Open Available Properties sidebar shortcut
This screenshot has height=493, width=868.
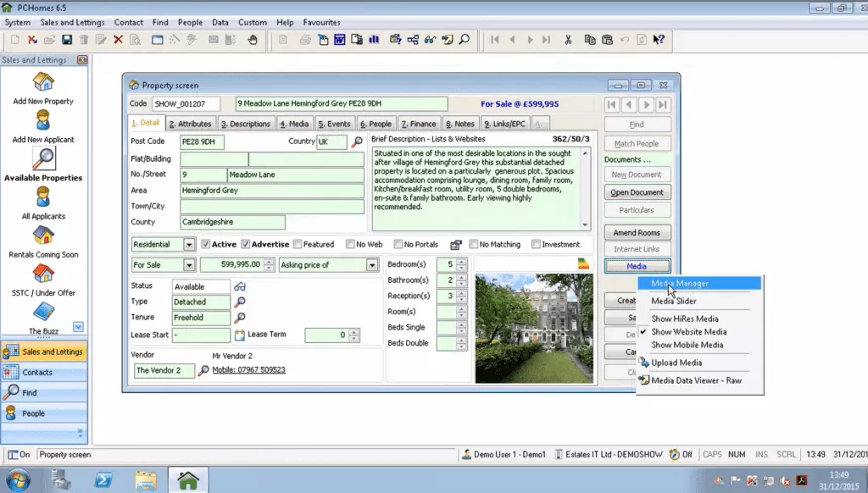[43, 165]
